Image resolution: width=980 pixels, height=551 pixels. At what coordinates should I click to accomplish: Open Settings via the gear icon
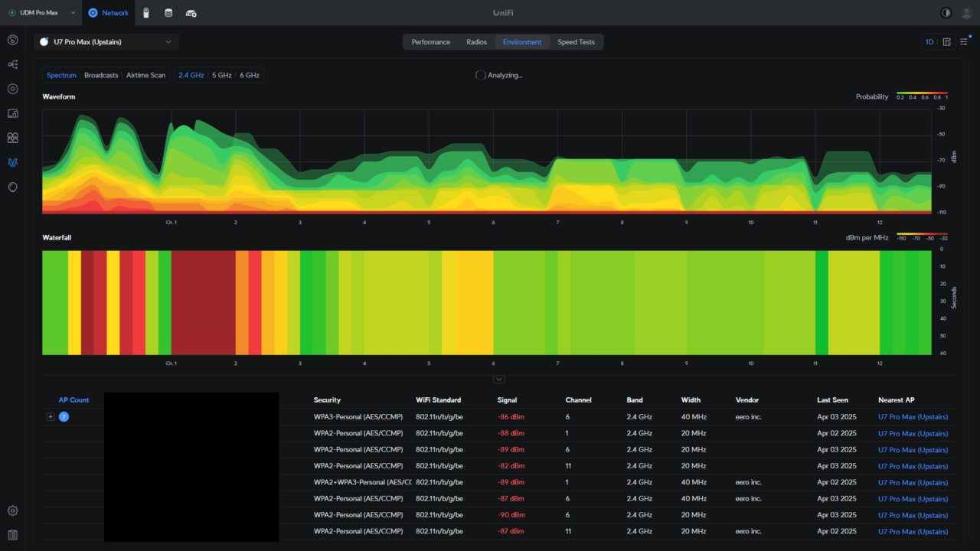click(x=12, y=510)
